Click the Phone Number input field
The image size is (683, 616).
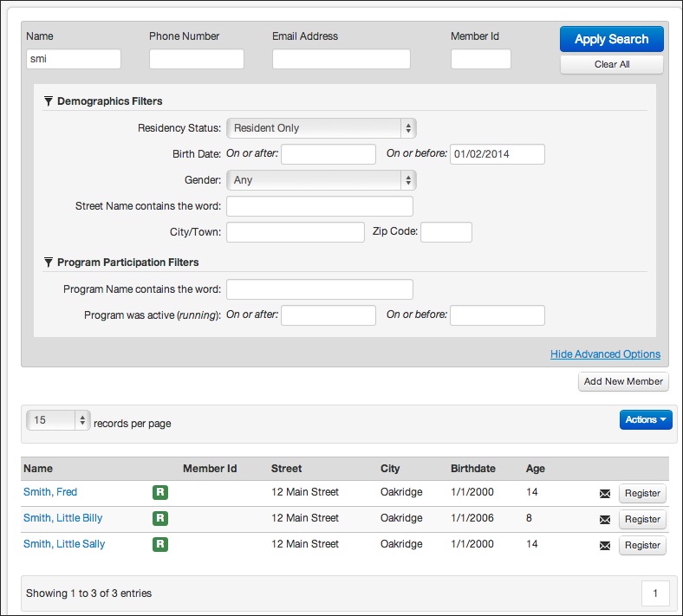(197, 59)
